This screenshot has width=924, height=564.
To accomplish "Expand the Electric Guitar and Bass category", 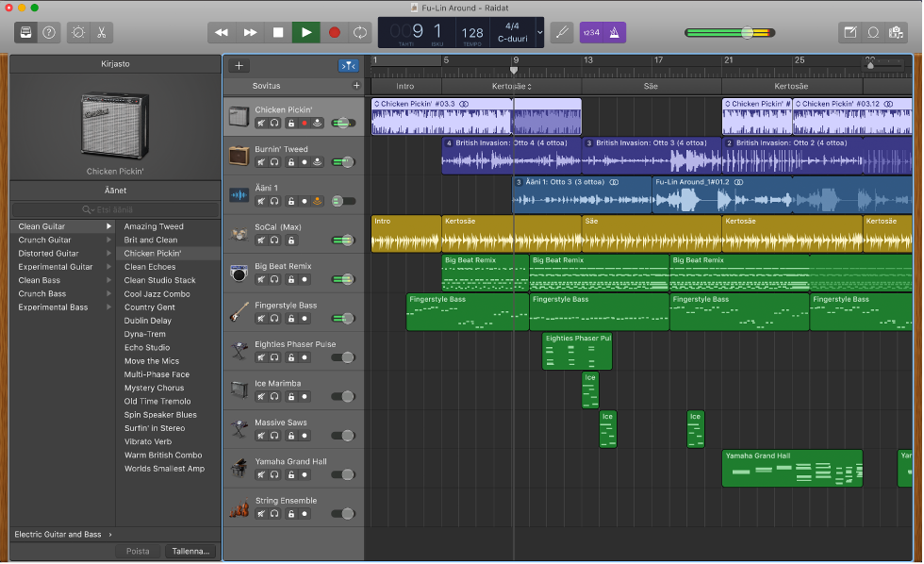I will [58, 534].
